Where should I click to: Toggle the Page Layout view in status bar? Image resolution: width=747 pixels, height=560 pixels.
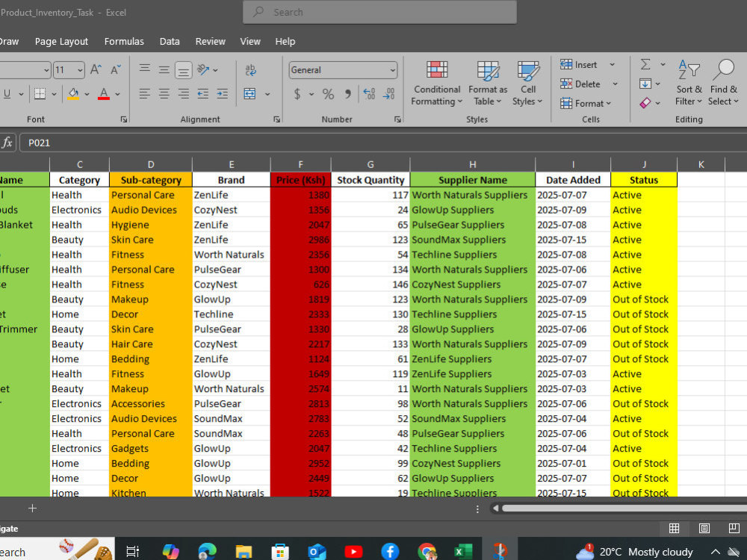(x=704, y=528)
